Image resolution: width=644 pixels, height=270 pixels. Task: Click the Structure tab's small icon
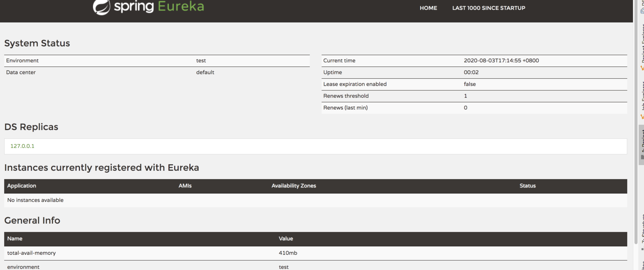click(642, 249)
